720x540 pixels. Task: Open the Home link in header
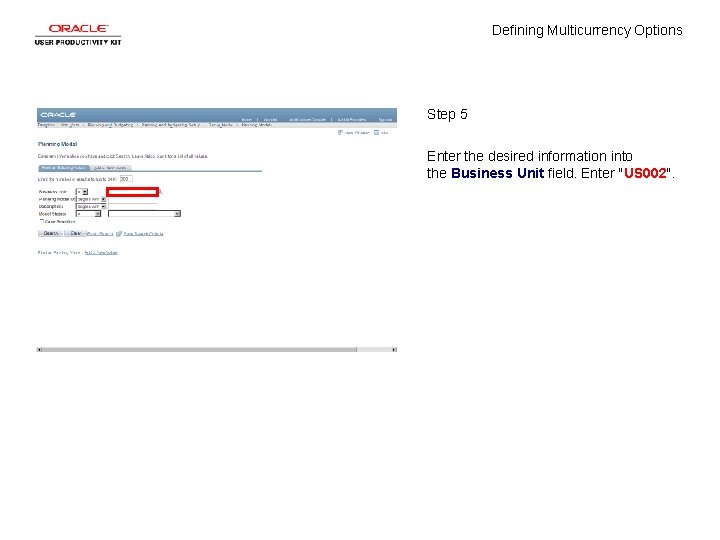click(247, 119)
